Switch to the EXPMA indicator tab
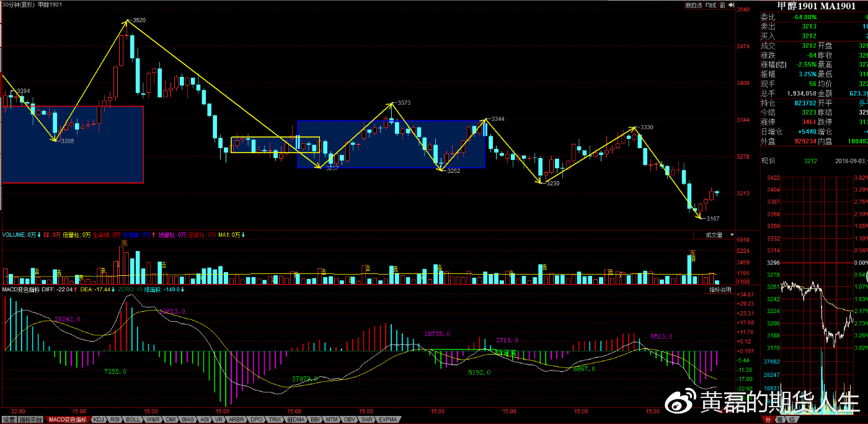 (x=387, y=420)
